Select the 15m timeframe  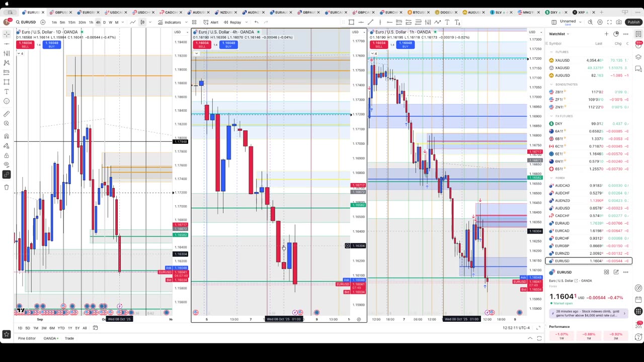pyautogui.click(x=71, y=22)
